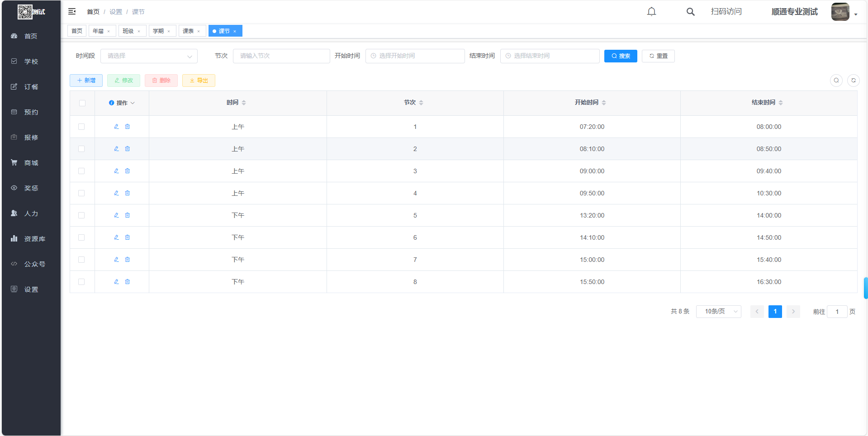Check the box for lesson 8 row
This screenshot has height=436, width=868.
pos(81,282)
